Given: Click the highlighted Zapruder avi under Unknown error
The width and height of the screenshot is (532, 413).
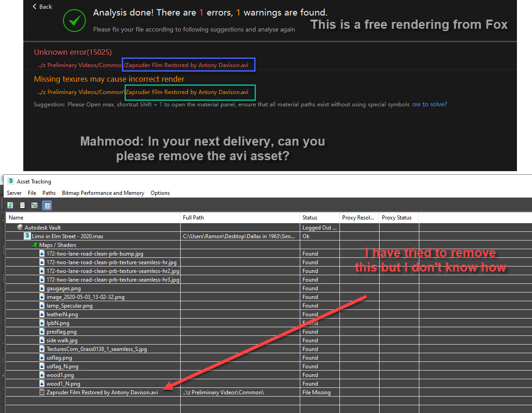Looking at the screenshot, I should point(188,64).
